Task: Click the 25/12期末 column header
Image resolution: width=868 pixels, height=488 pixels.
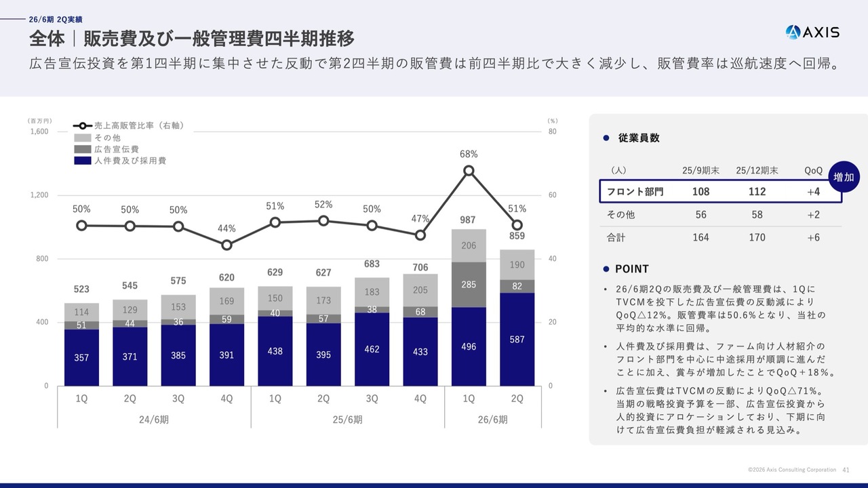Action: click(x=757, y=171)
